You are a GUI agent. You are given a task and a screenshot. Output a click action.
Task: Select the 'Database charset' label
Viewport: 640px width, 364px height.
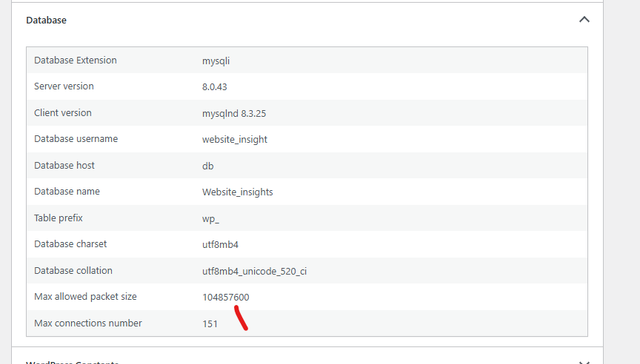click(x=71, y=244)
